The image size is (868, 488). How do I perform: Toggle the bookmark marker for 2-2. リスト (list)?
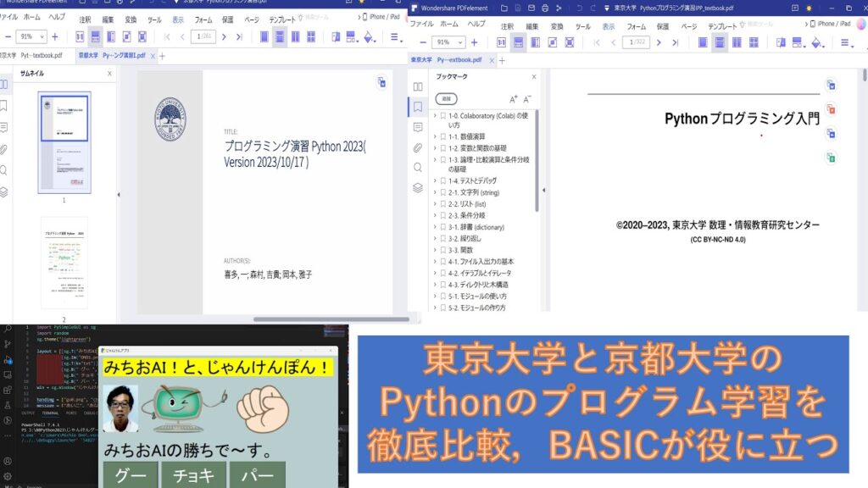pos(442,204)
